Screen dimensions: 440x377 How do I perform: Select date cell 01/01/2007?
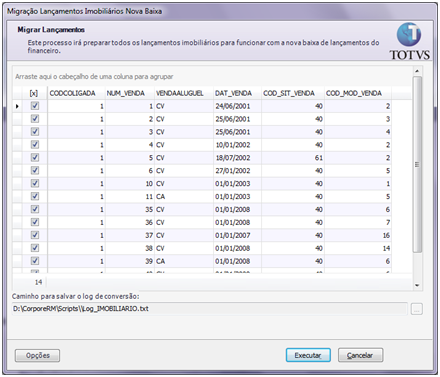[x=237, y=236]
